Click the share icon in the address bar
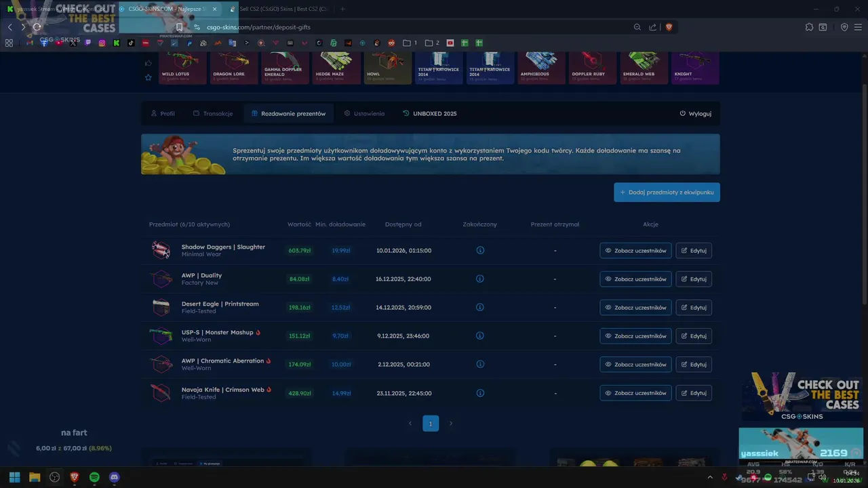The width and height of the screenshot is (868, 488). [652, 27]
